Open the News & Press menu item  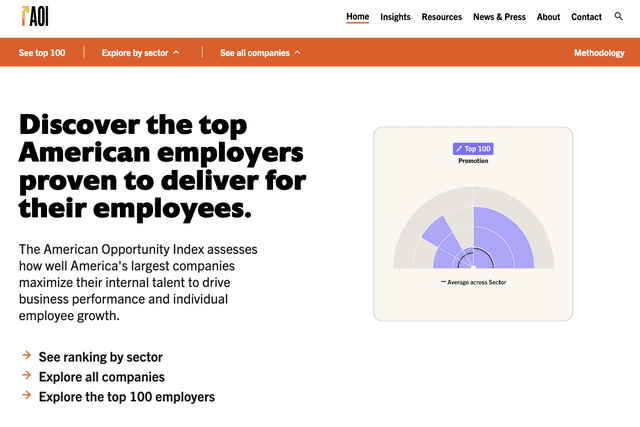coord(499,17)
